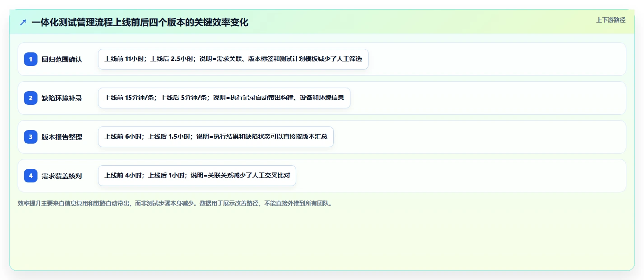The height and width of the screenshot is (280, 644).
Task: Click the 上下游路径 label in the header
Action: click(611, 20)
